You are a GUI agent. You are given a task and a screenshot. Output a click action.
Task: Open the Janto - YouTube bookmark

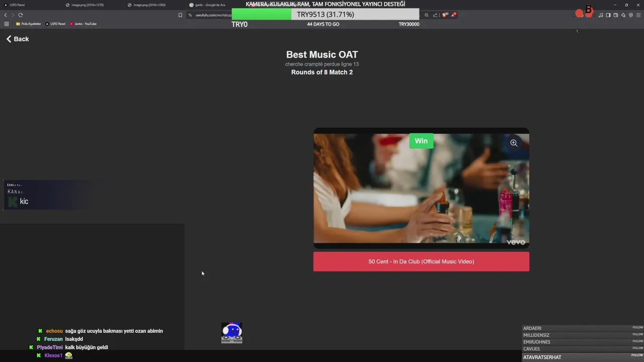(83, 24)
